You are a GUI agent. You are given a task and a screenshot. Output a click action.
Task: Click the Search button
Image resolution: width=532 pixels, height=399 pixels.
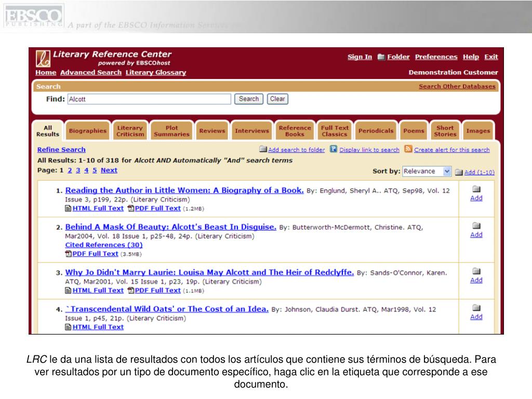point(249,99)
